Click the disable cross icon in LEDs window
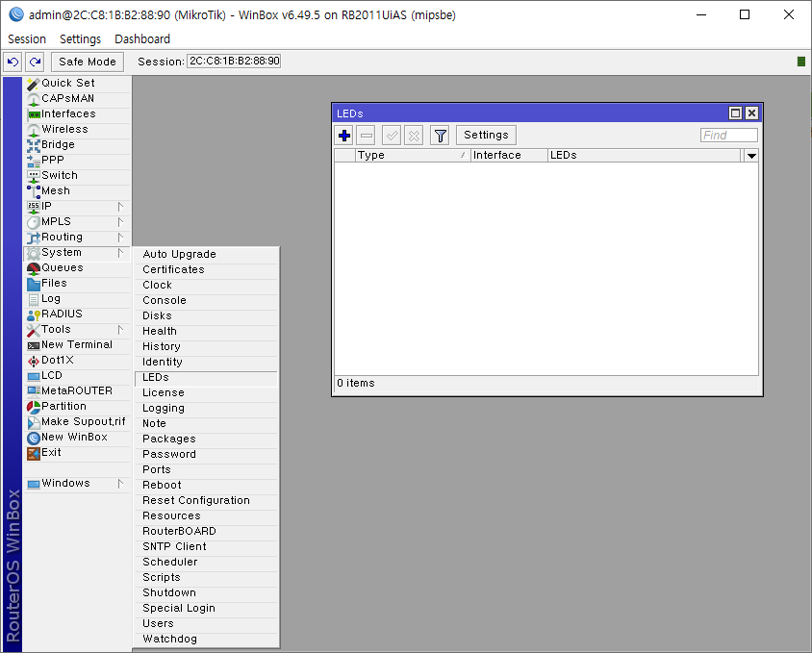This screenshot has height=653, width=812. point(414,136)
